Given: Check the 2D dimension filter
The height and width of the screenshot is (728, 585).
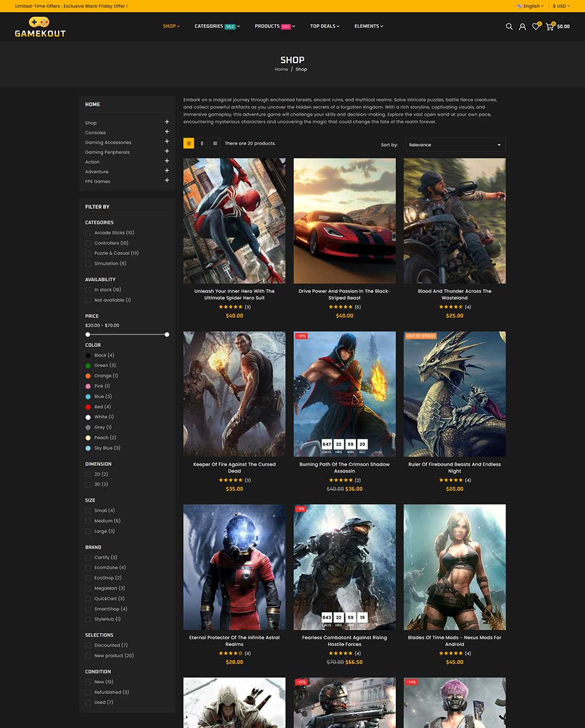Looking at the screenshot, I should point(88,474).
